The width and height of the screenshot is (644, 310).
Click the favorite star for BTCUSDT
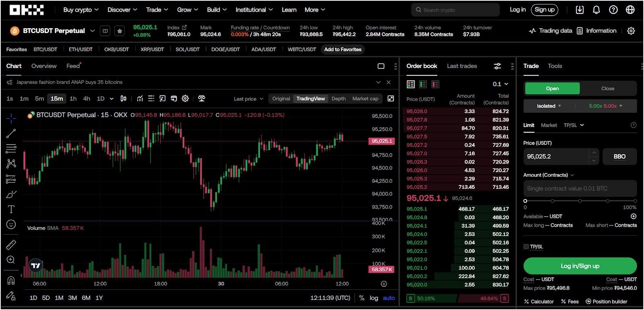click(x=120, y=31)
